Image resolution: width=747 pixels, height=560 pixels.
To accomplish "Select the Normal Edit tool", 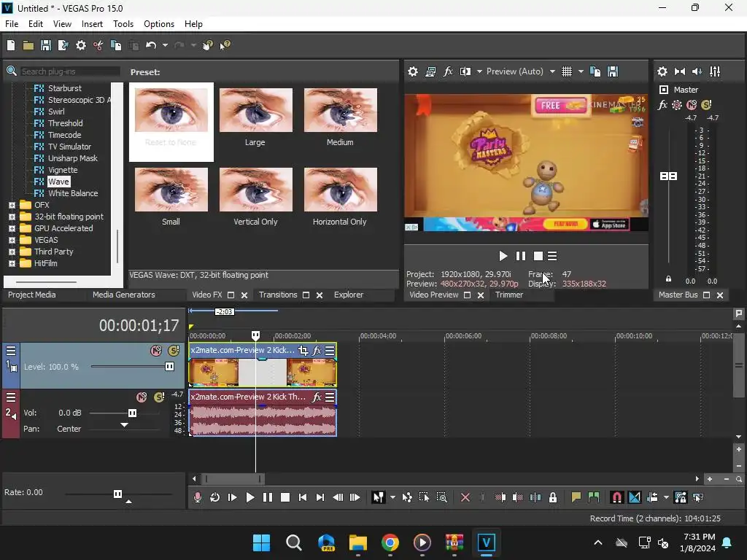I will coord(379,497).
